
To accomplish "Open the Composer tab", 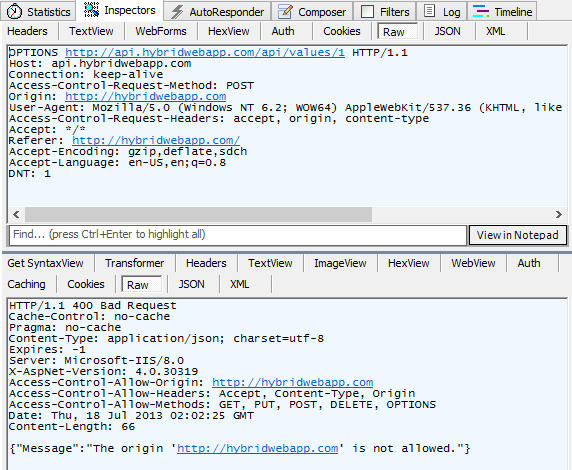I will [312, 12].
